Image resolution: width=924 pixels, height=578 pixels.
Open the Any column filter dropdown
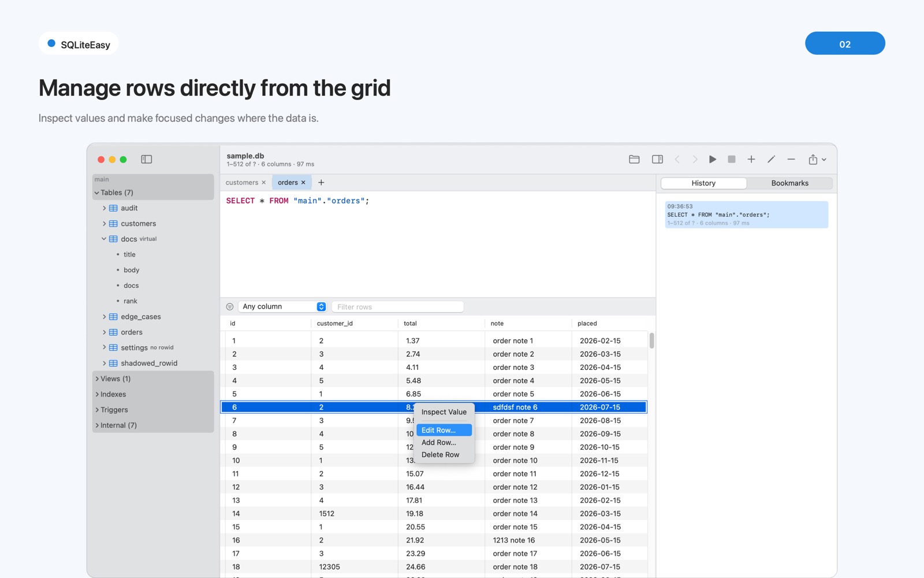point(283,307)
